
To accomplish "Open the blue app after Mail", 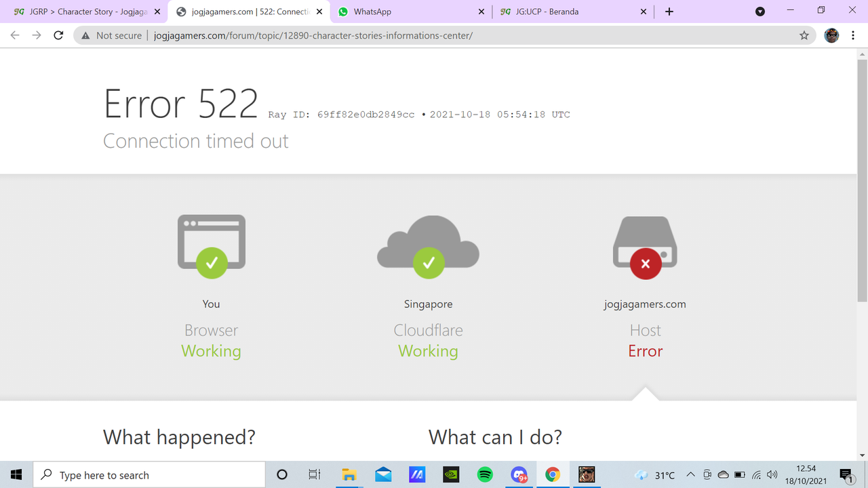I will (x=417, y=475).
